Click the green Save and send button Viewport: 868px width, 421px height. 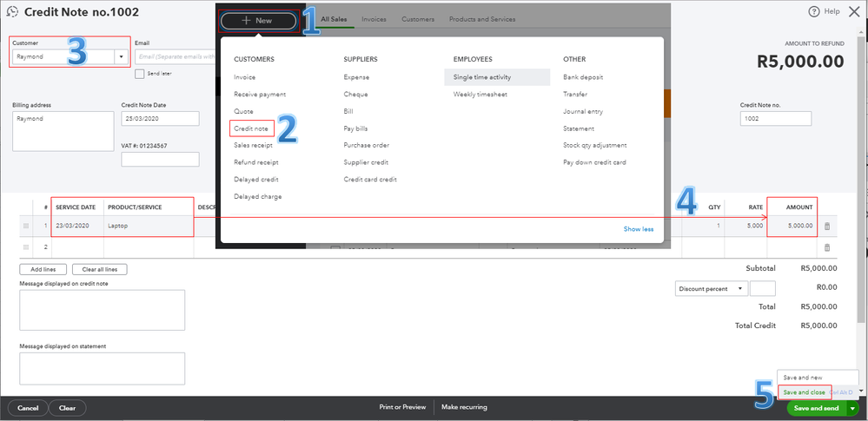[x=817, y=408]
